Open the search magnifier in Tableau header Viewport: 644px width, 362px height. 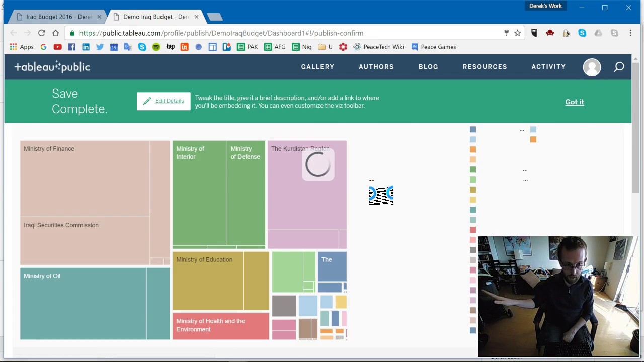(x=619, y=67)
